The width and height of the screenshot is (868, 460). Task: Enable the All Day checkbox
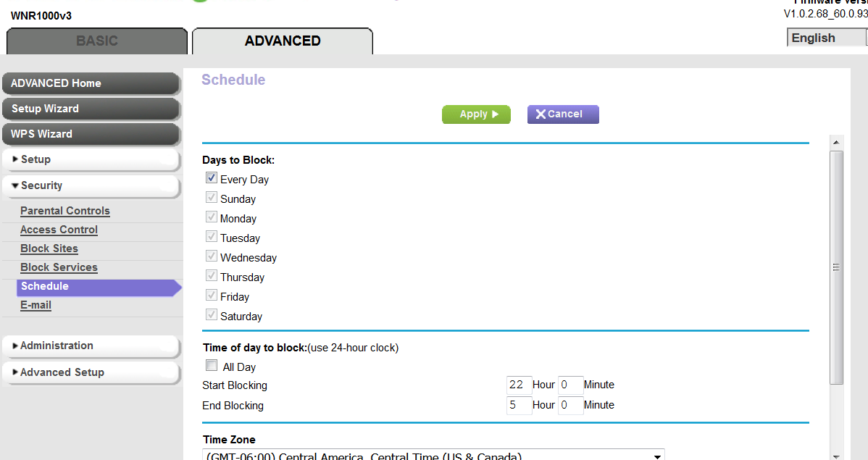(212, 366)
